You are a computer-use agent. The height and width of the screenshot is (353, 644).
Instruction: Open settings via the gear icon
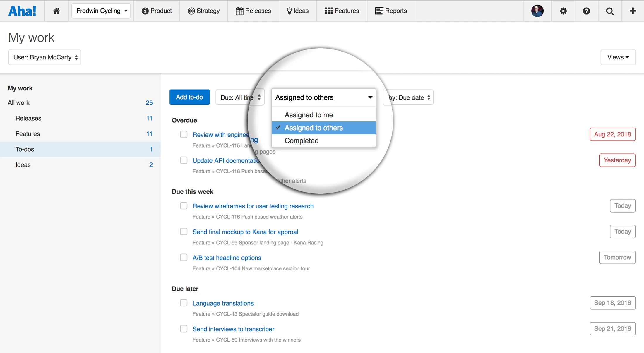coord(563,11)
